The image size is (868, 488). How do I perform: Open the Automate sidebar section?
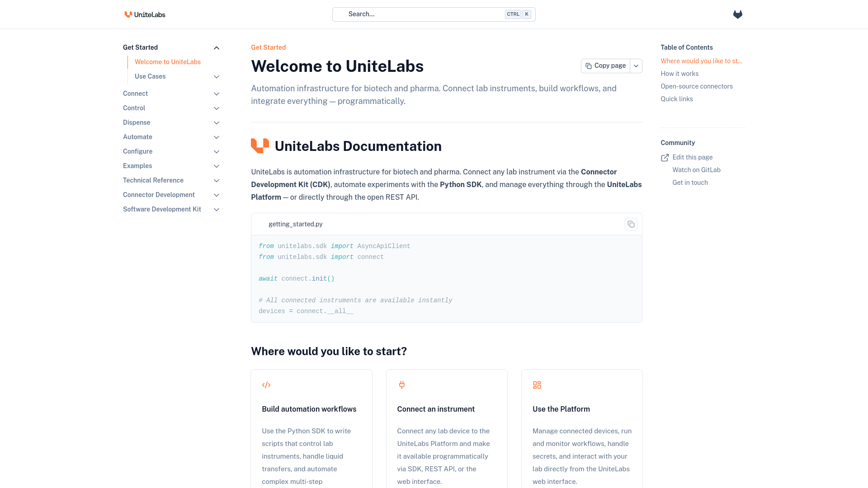click(137, 137)
